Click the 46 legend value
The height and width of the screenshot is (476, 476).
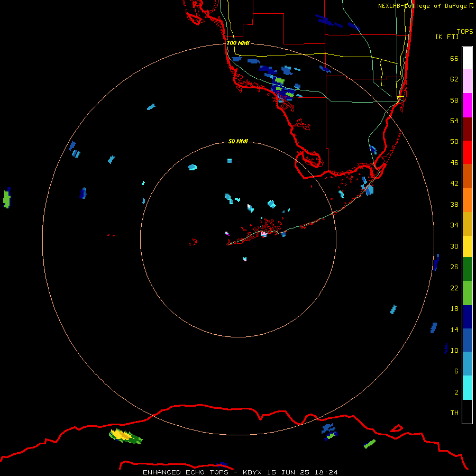pos(454,163)
